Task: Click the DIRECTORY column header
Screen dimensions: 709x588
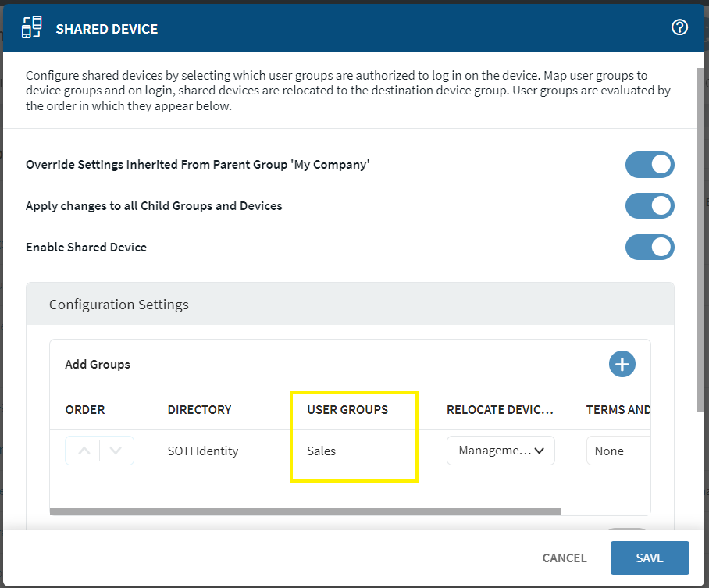Action: point(199,409)
